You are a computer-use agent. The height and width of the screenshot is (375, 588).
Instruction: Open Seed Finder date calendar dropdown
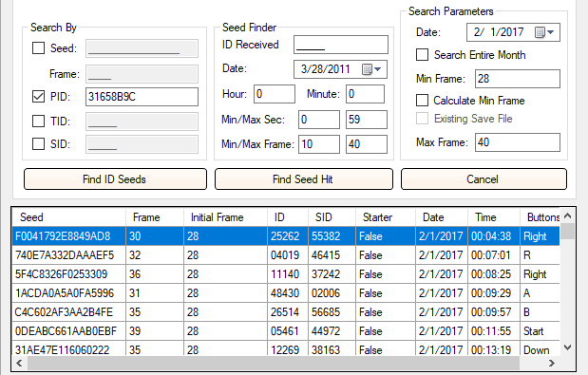click(x=372, y=69)
